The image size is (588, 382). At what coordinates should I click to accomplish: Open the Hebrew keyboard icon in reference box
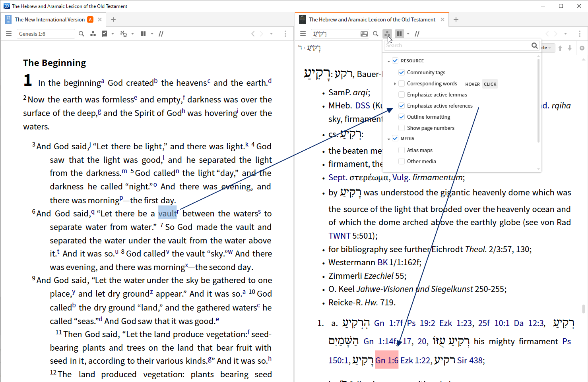[364, 34]
